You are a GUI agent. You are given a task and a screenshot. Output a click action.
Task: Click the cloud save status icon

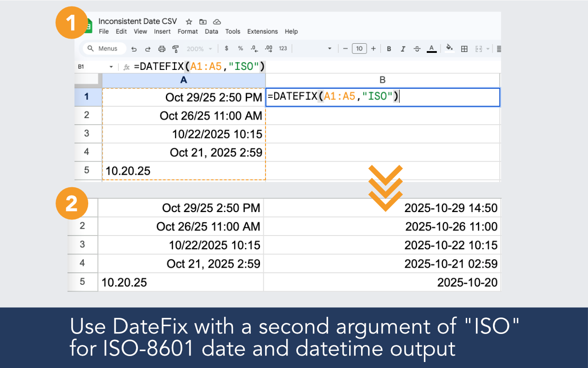click(x=216, y=21)
